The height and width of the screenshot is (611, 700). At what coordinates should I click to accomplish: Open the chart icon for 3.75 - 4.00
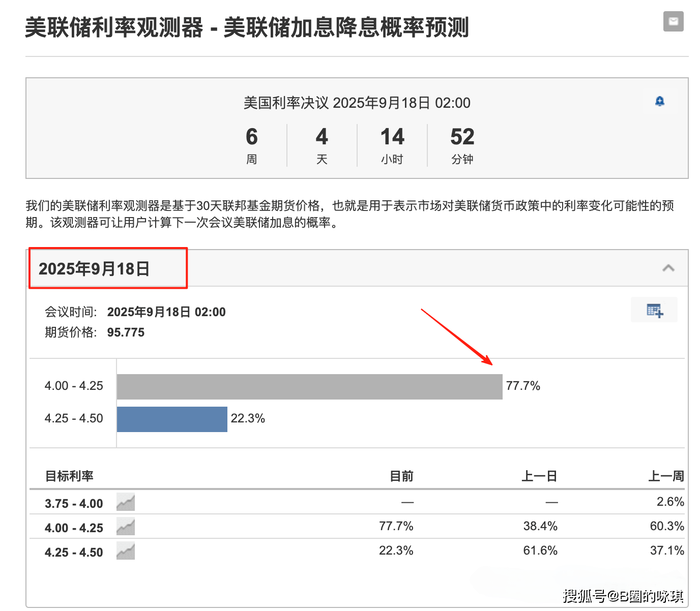point(125,502)
